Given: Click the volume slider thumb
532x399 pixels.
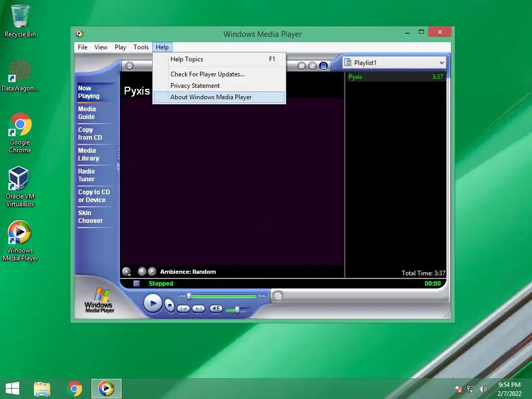Looking at the screenshot, I should click(237, 310).
